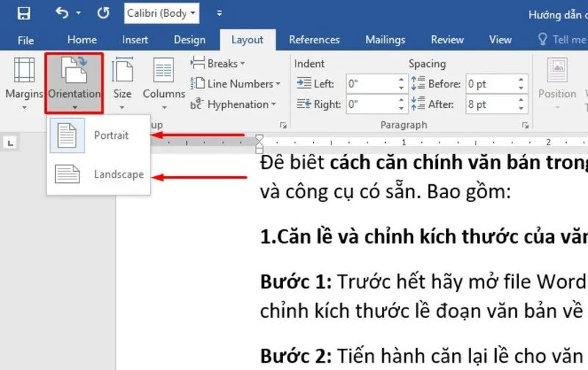Open the Columns menu
Screen dimensions: 588x370
164,83
